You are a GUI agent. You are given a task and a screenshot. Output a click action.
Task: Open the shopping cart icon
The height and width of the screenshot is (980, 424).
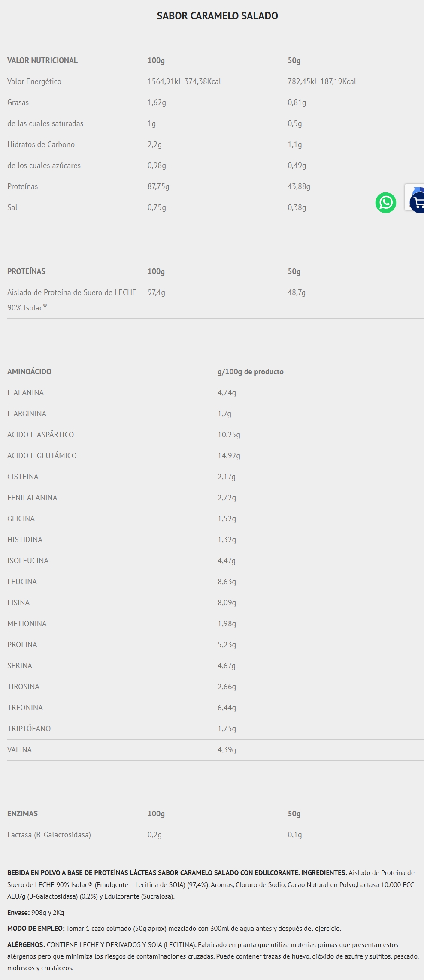(418, 203)
